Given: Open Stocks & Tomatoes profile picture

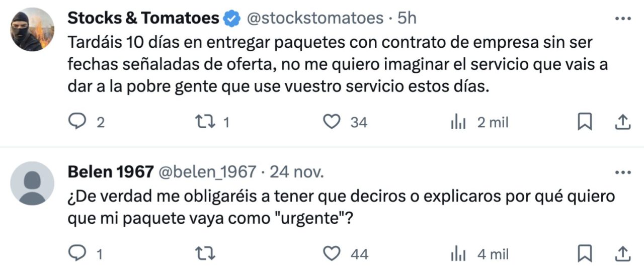Looking at the screenshot, I should [32, 29].
